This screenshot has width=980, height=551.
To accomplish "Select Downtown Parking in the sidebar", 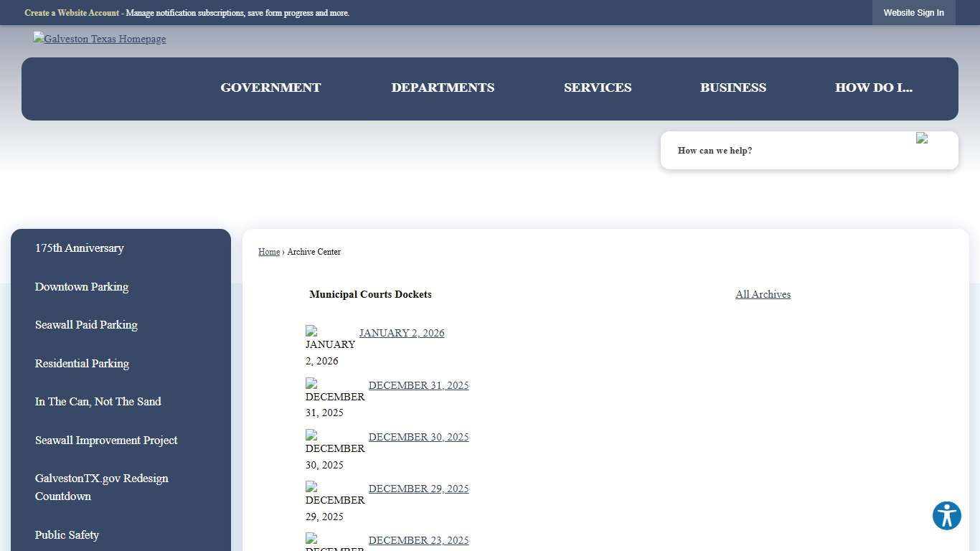I will [81, 287].
